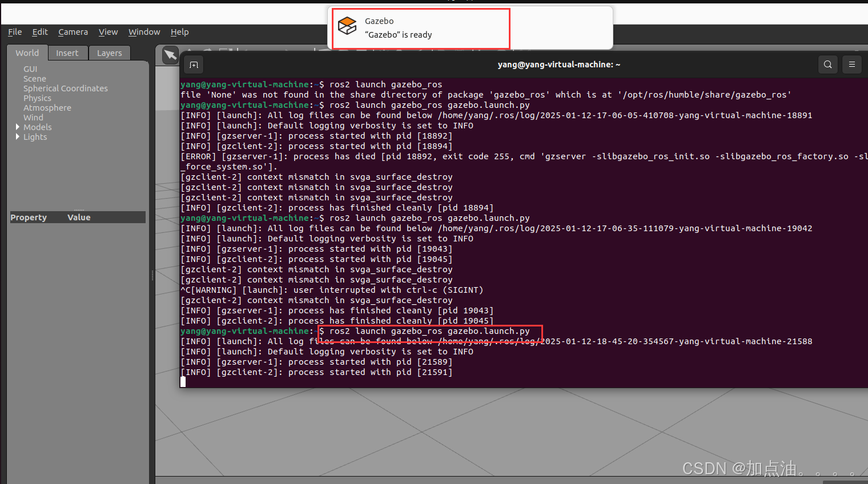This screenshot has height=484, width=868.
Task: Click the Models tree label
Action: coord(37,127)
